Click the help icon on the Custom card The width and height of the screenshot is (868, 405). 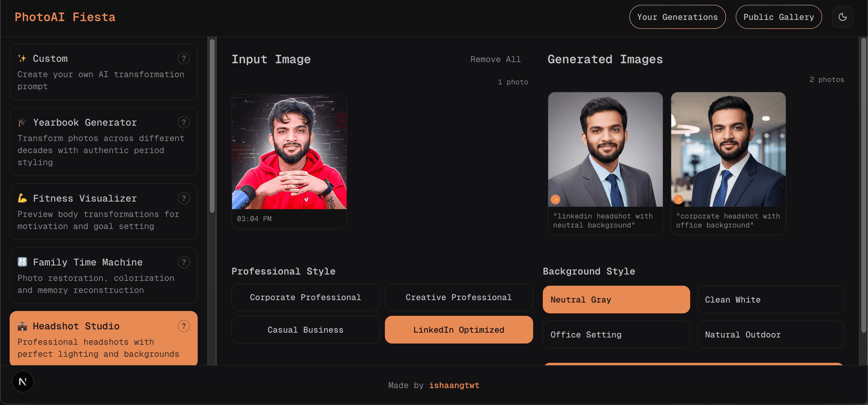coord(184,58)
